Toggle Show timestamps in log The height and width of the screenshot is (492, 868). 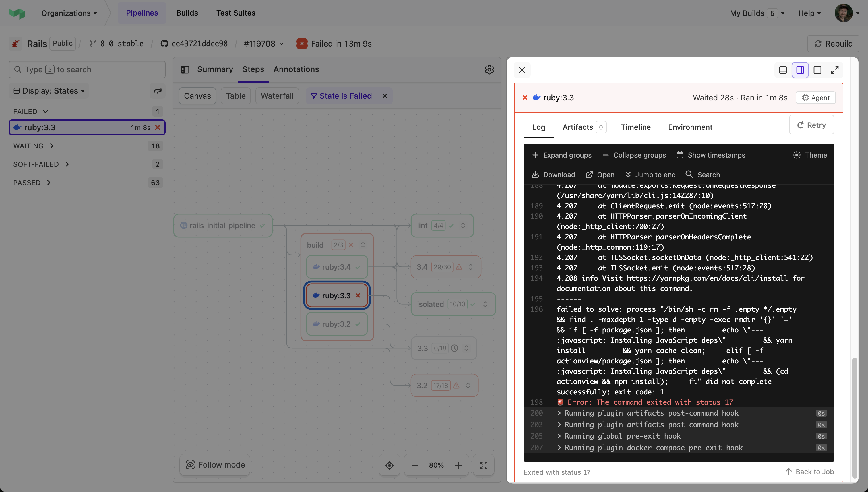(x=710, y=155)
